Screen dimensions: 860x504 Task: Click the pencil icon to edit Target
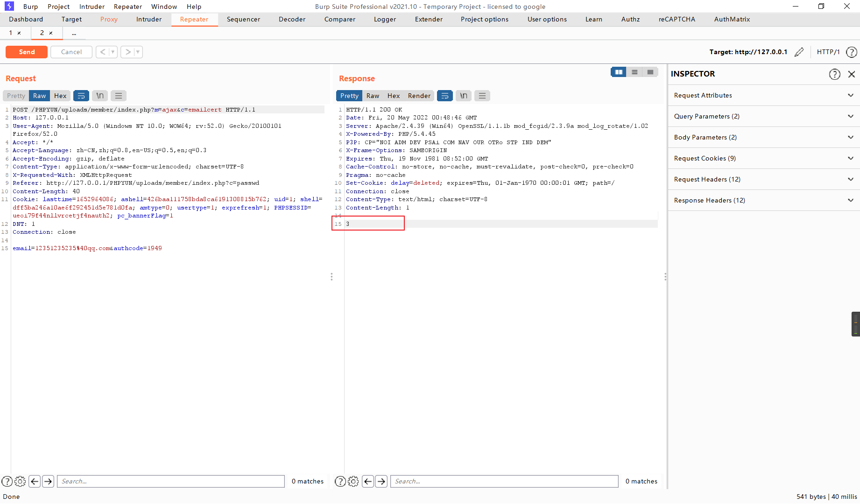click(x=799, y=52)
